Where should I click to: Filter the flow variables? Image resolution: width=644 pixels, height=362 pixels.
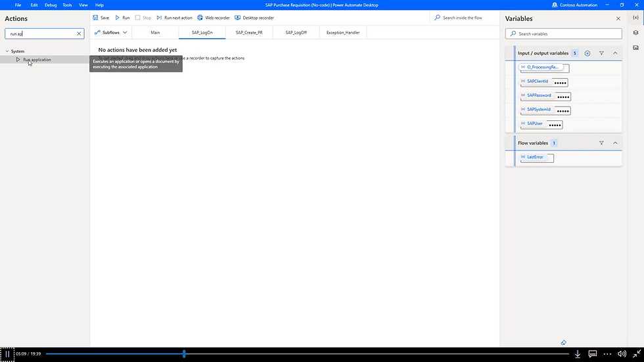(601, 143)
